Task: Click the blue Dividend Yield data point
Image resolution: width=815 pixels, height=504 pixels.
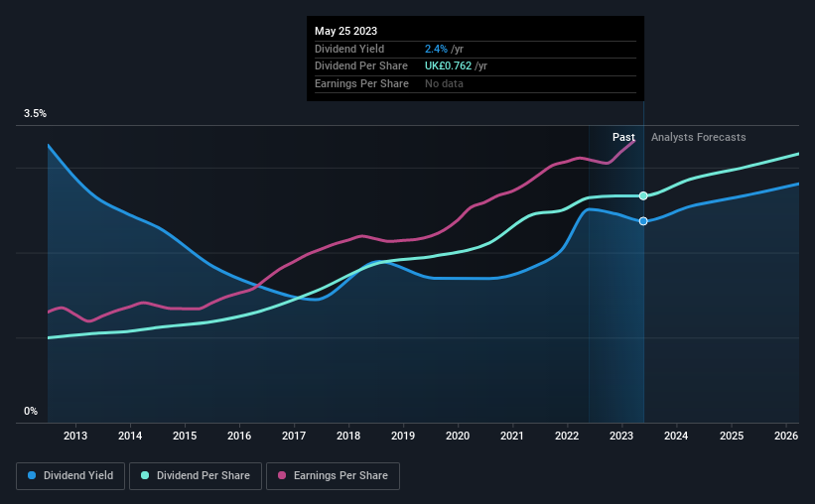Action: point(643,221)
